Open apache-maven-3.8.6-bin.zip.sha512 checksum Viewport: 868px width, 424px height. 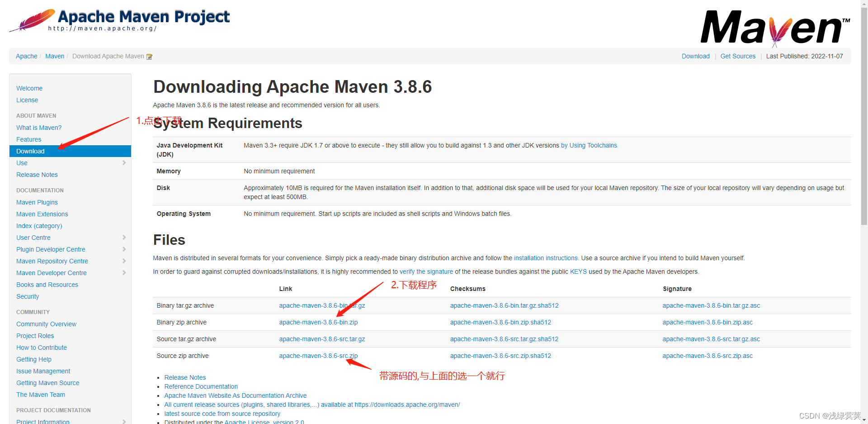500,322
